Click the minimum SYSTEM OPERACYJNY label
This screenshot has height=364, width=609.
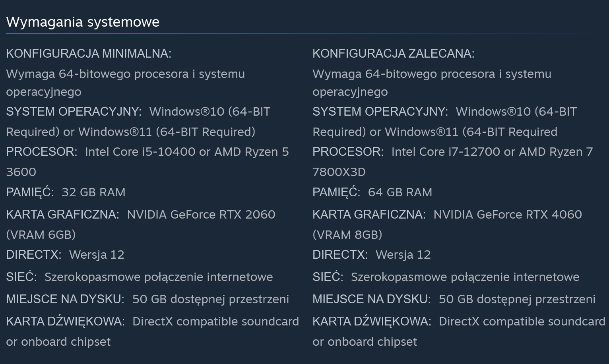74,112
